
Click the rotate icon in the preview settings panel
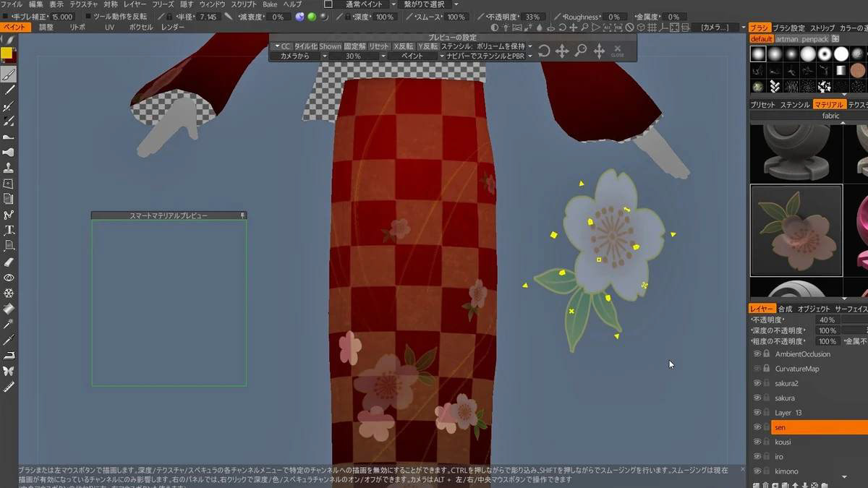pos(543,51)
